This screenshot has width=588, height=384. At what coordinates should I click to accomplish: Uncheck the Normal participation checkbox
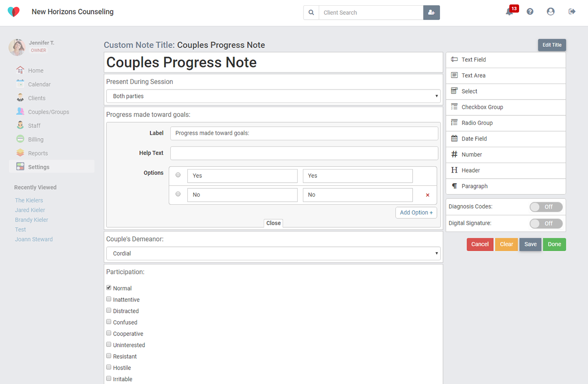click(x=109, y=287)
